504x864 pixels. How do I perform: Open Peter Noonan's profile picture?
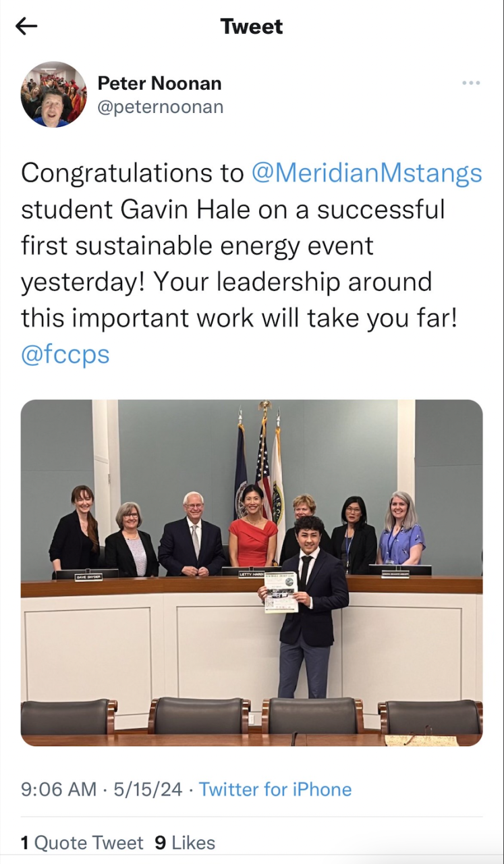click(54, 94)
